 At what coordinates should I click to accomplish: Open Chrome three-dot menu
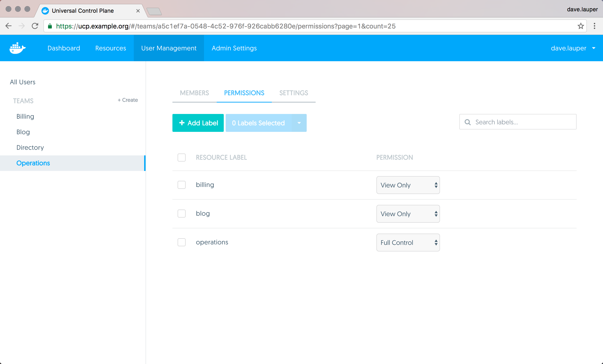pyautogui.click(x=594, y=26)
